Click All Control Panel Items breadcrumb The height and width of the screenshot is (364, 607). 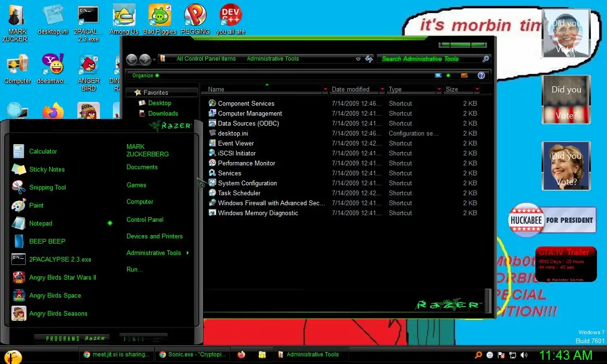tap(206, 59)
